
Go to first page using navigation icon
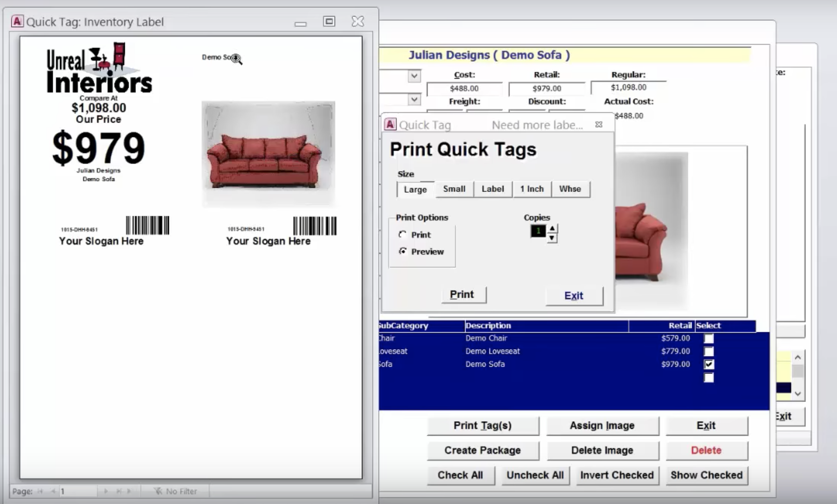40,491
